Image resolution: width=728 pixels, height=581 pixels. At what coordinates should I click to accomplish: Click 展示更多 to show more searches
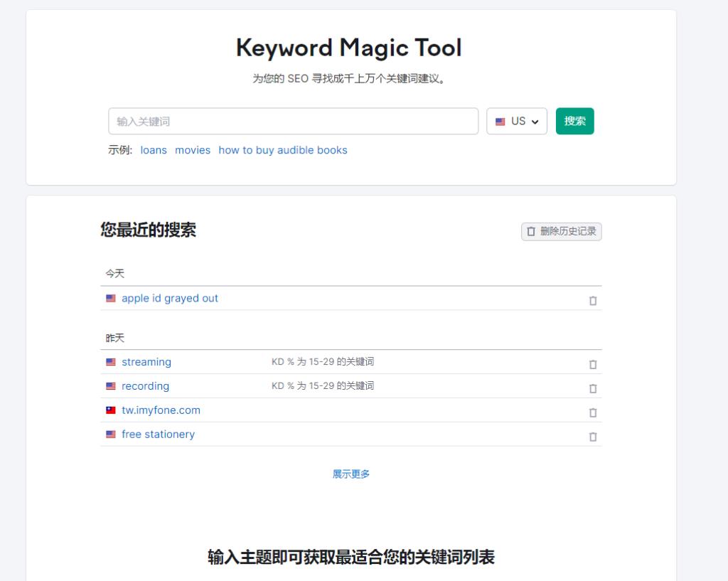click(351, 474)
